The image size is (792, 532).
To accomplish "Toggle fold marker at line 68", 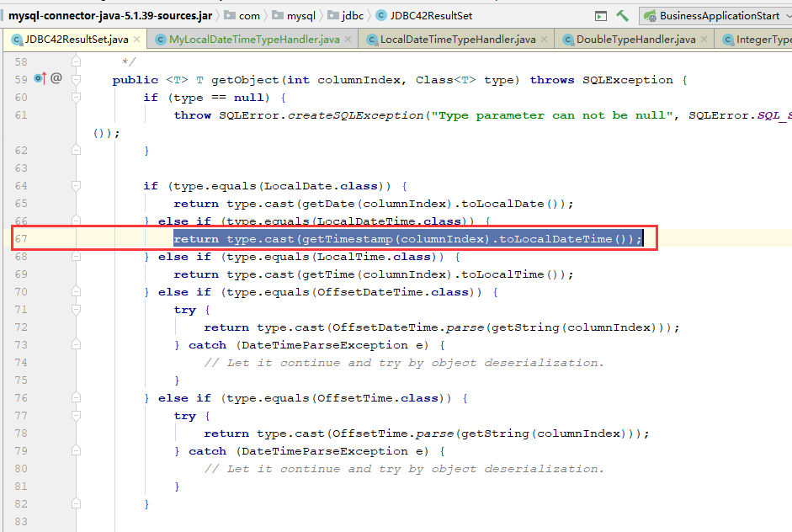I will click(76, 256).
